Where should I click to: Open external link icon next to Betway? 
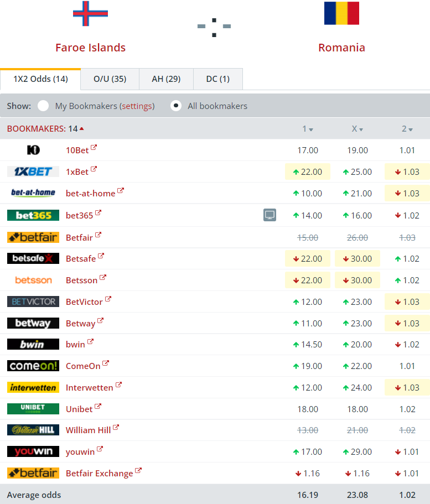click(x=101, y=321)
